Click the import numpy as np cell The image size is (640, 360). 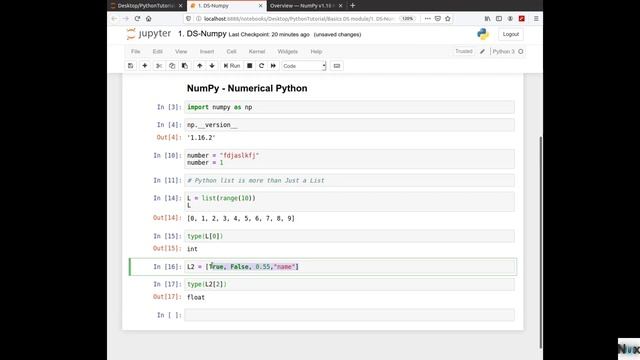[x=349, y=107]
